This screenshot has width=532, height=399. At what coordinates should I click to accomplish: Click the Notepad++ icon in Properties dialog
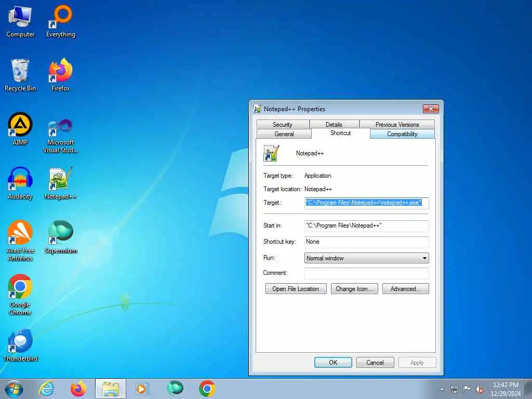pyautogui.click(x=271, y=153)
